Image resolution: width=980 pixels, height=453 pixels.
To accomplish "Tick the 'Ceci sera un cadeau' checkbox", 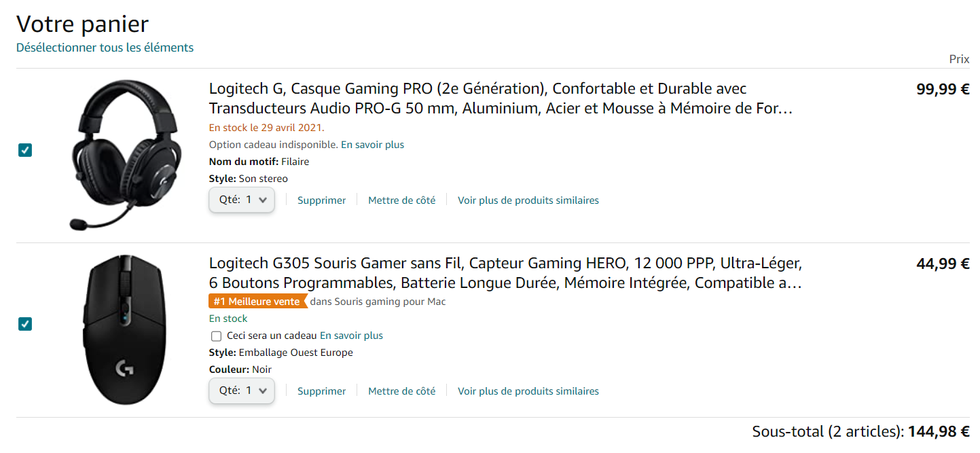I will tap(216, 336).
